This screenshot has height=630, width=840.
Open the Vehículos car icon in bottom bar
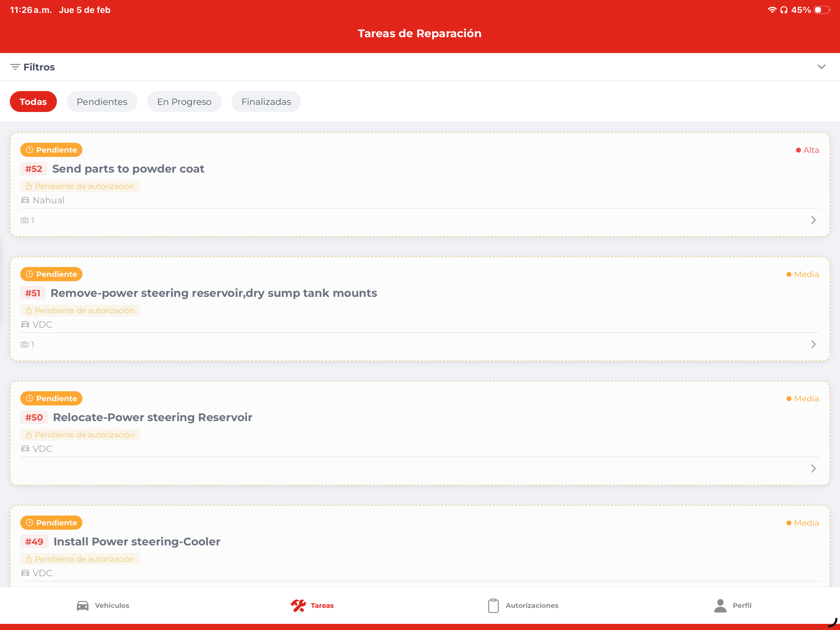pos(82,605)
